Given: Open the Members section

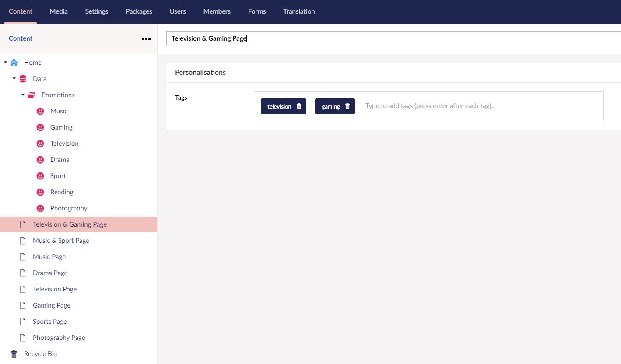Looking at the screenshot, I should pyautogui.click(x=217, y=11).
